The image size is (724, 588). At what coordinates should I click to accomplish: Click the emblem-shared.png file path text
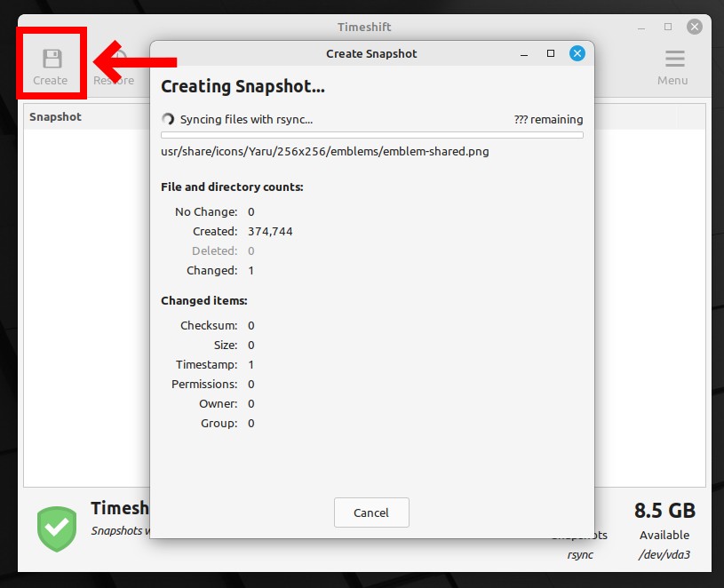coord(324,151)
